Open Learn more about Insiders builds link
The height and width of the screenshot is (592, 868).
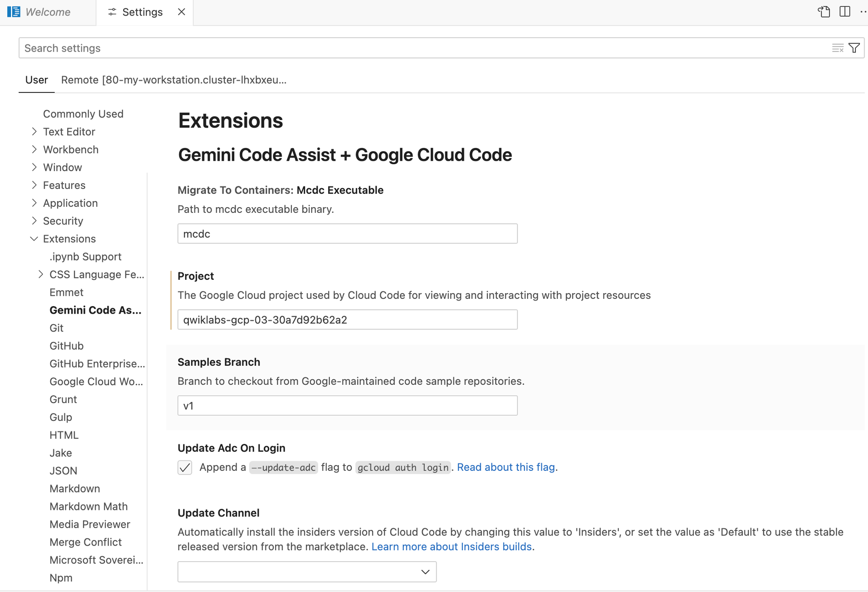click(451, 546)
